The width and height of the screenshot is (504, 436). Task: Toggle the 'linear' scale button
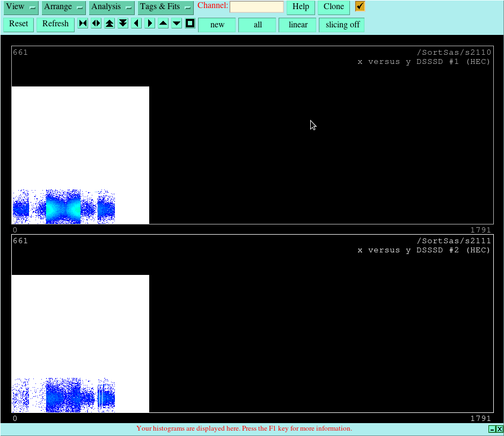(298, 25)
